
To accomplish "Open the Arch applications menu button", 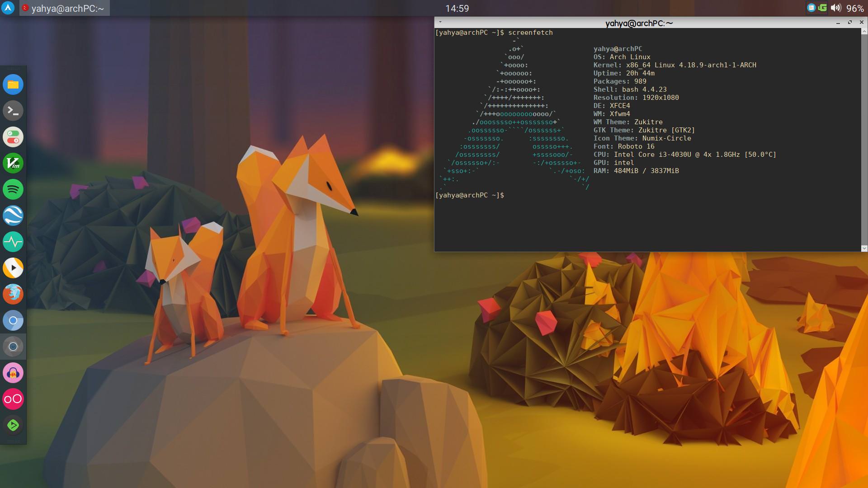I will (8, 8).
